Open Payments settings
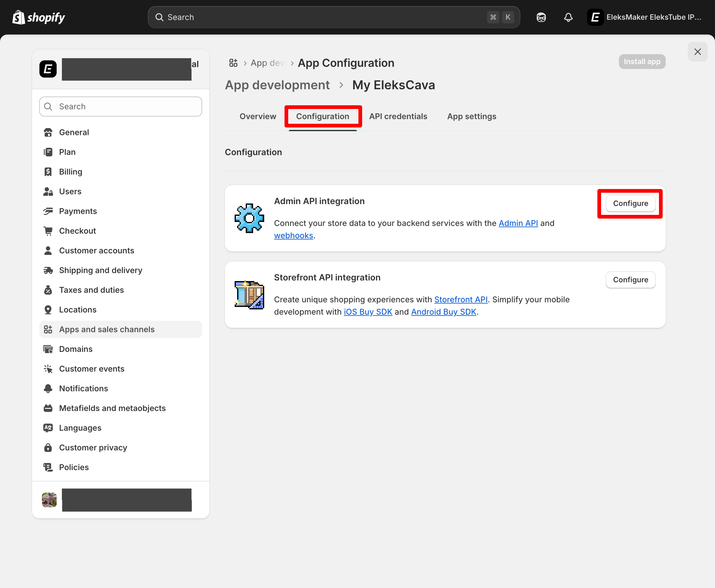This screenshot has height=588, width=715. 78,211
